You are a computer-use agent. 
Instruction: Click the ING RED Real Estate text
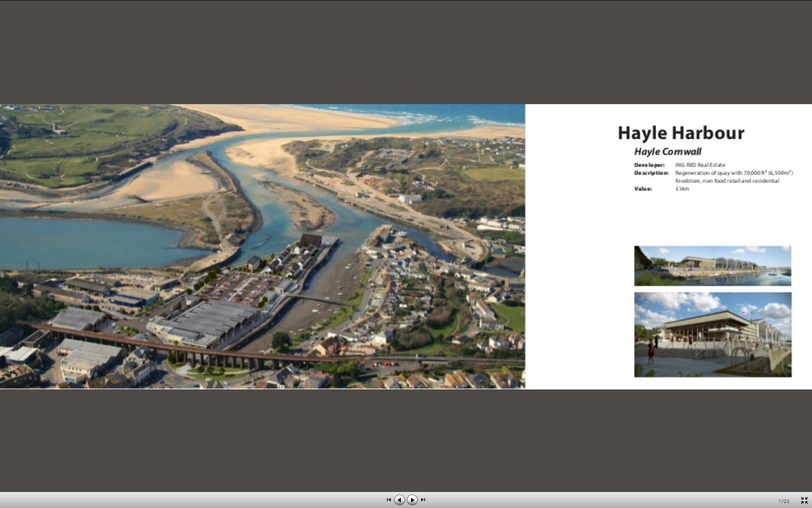pos(700,165)
